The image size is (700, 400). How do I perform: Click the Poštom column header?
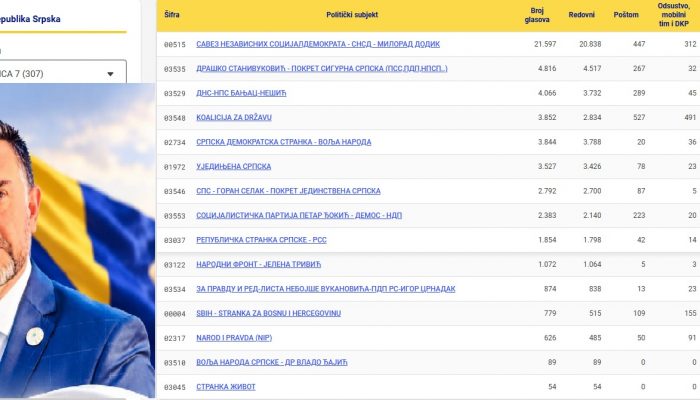tap(626, 15)
